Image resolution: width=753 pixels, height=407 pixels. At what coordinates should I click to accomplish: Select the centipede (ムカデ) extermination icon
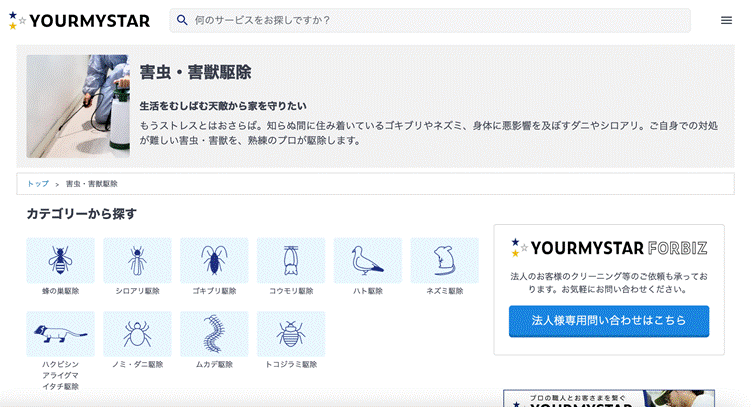pos(214,334)
